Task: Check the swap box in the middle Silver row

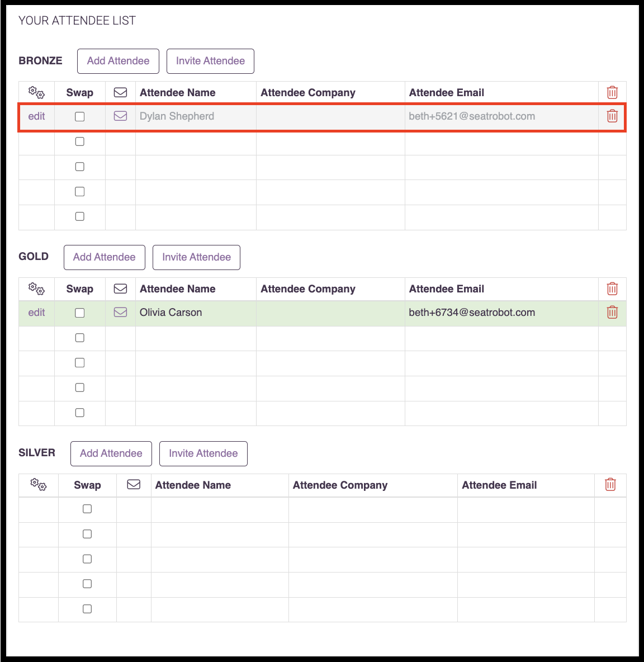Action: (x=87, y=559)
